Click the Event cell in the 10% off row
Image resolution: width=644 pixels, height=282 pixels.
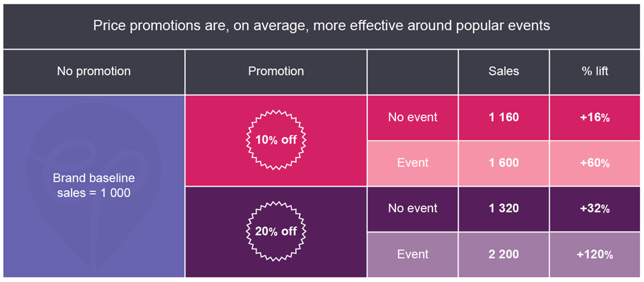(x=413, y=163)
